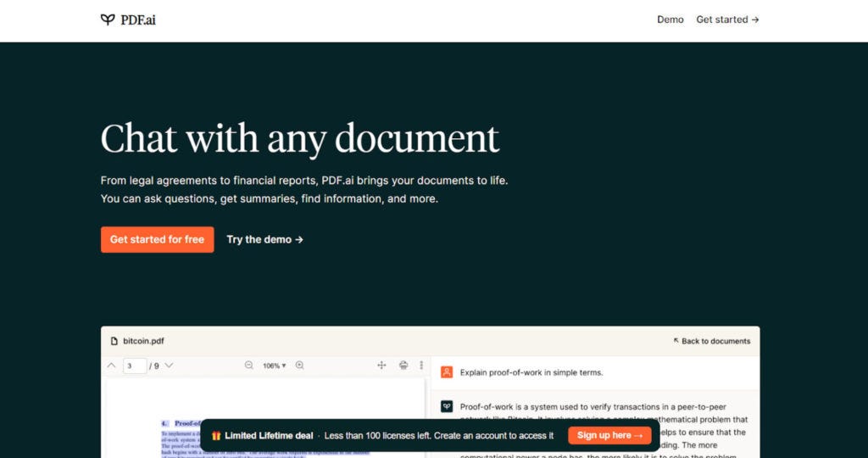
Task: Click the page number input field
Action: point(135,366)
